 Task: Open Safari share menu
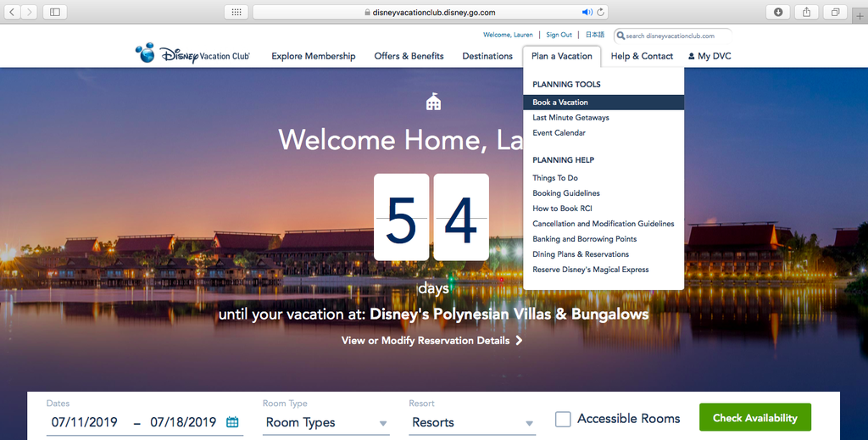pyautogui.click(x=807, y=12)
